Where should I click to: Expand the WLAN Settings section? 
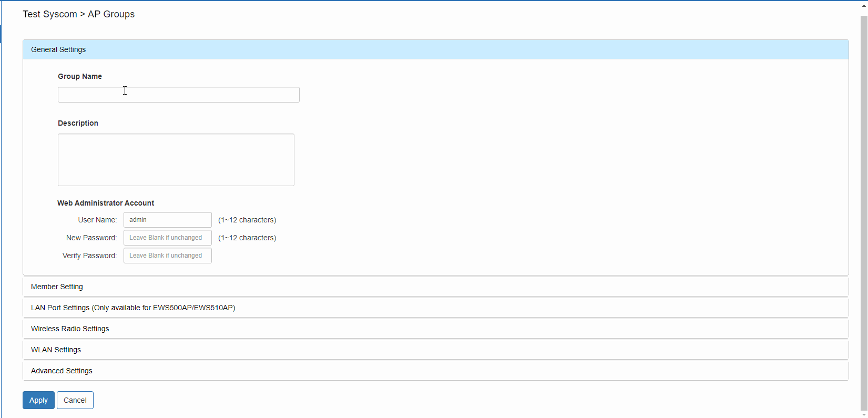click(x=436, y=350)
